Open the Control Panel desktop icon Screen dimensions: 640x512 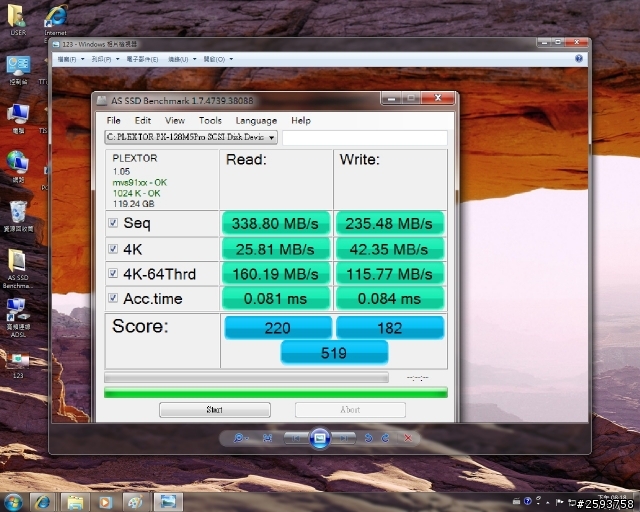coord(18,70)
